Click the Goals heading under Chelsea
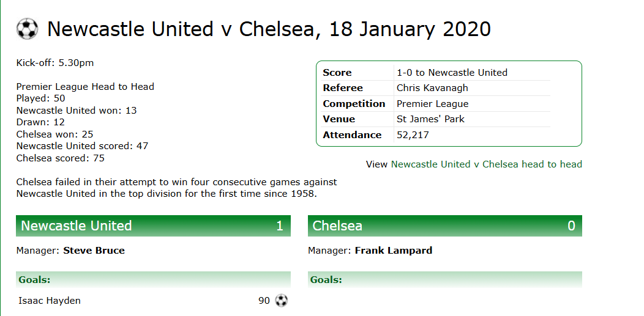The height and width of the screenshot is (316, 644). [326, 280]
